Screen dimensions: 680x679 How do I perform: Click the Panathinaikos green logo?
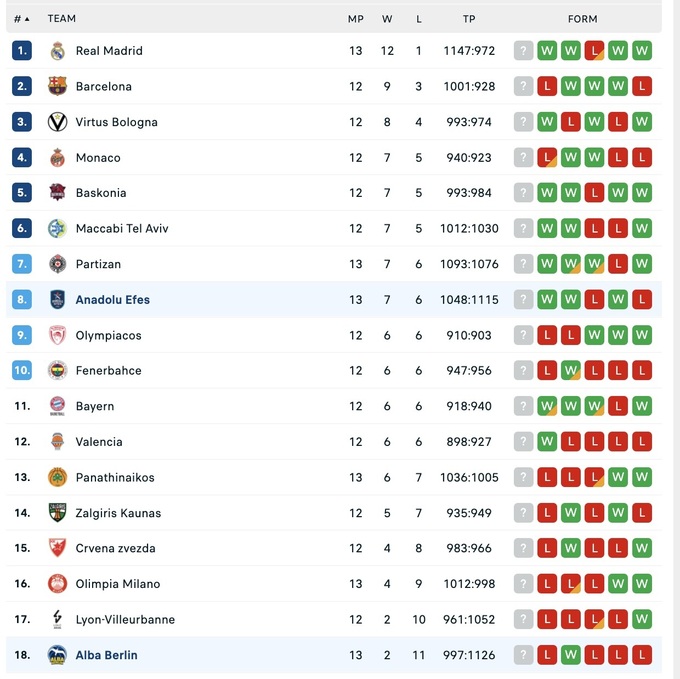tap(57, 477)
